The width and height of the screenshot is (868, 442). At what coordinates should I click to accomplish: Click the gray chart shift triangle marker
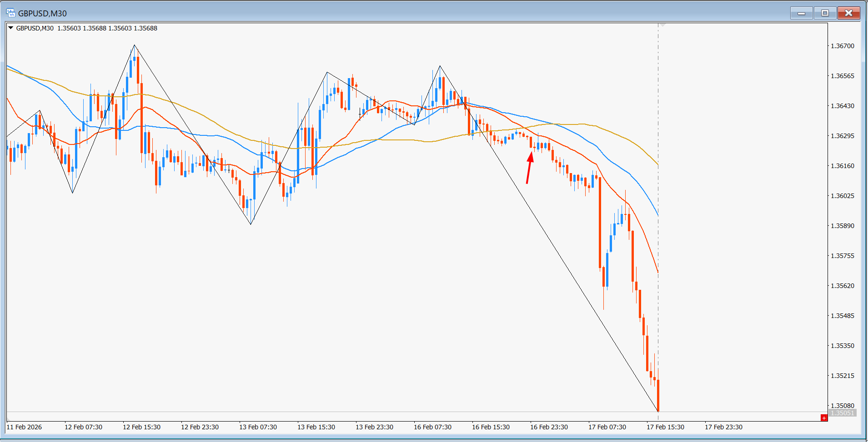[x=662, y=25]
